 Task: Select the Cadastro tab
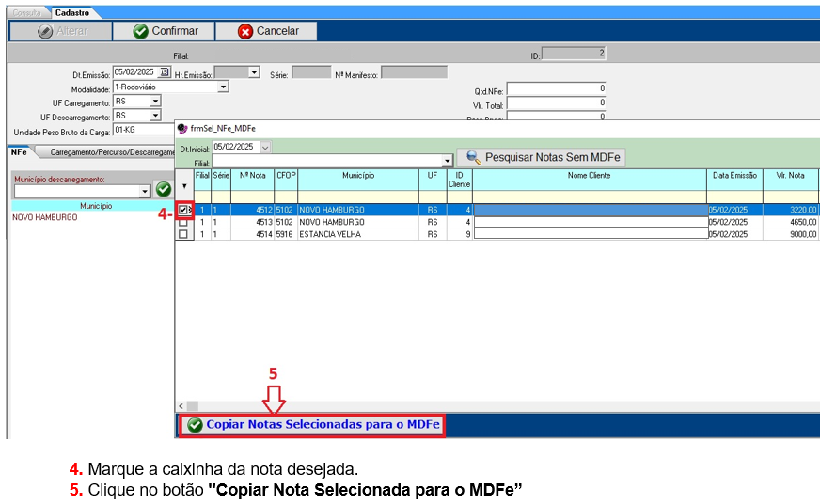(72, 12)
